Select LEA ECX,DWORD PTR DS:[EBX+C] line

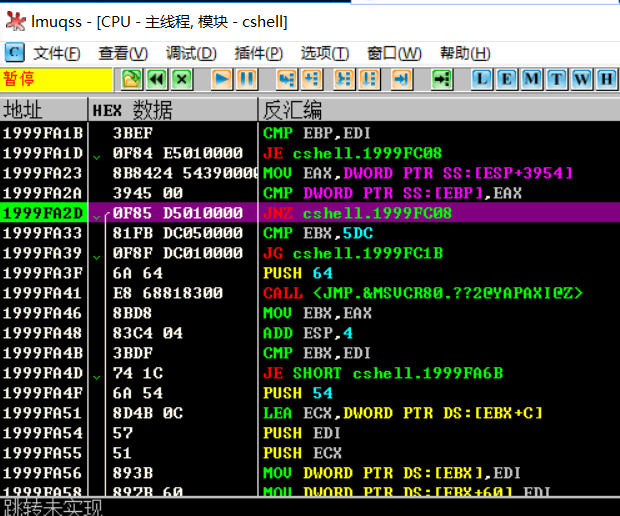(x=403, y=413)
